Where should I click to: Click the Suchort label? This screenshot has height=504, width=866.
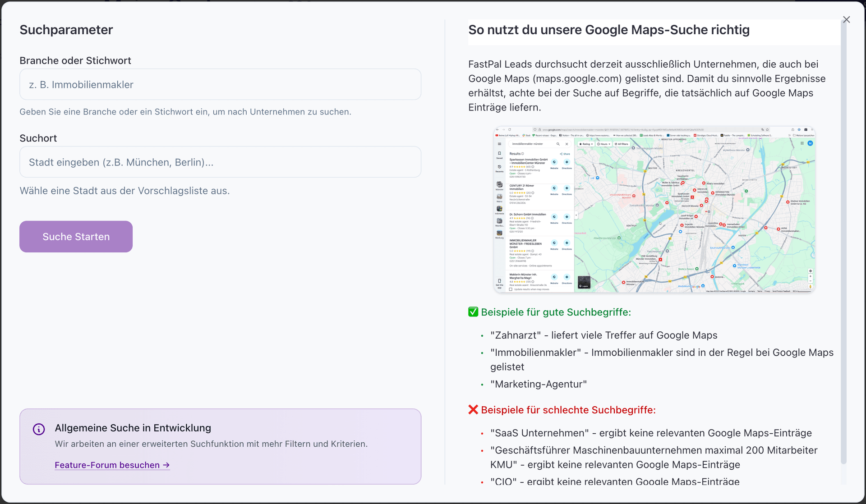[38, 138]
